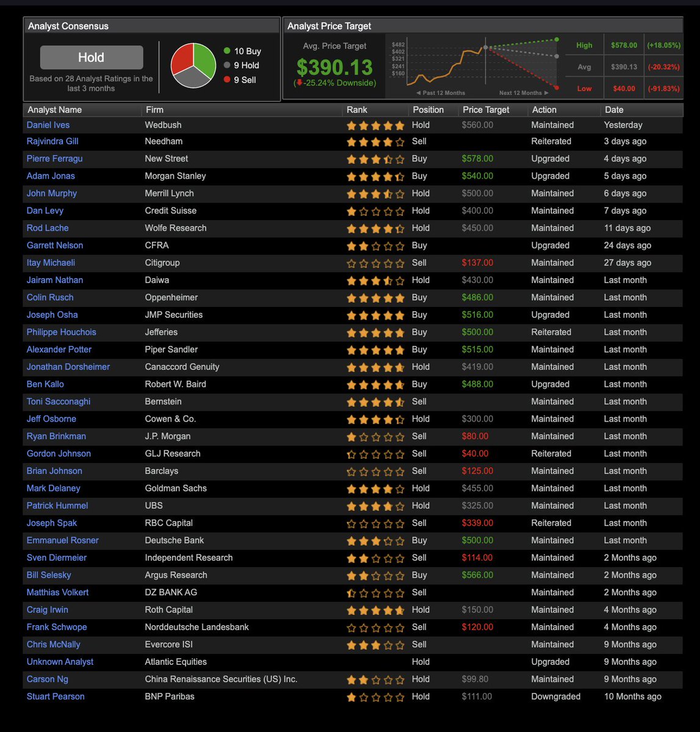700x732 pixels.
Task: Sort by Date column header
Action: coord(614,110)
